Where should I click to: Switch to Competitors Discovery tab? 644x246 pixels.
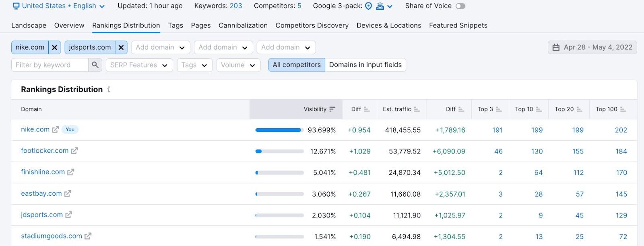(312, 25)
